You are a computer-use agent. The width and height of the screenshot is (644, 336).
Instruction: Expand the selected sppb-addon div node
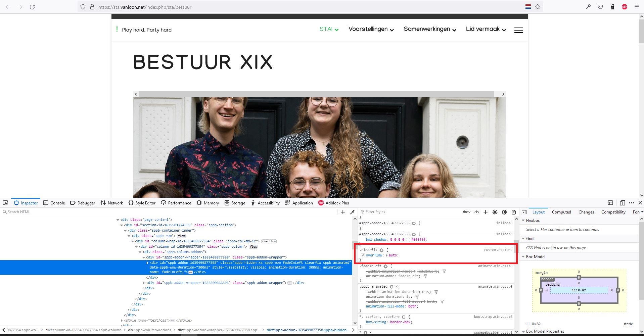pos(147,263)
